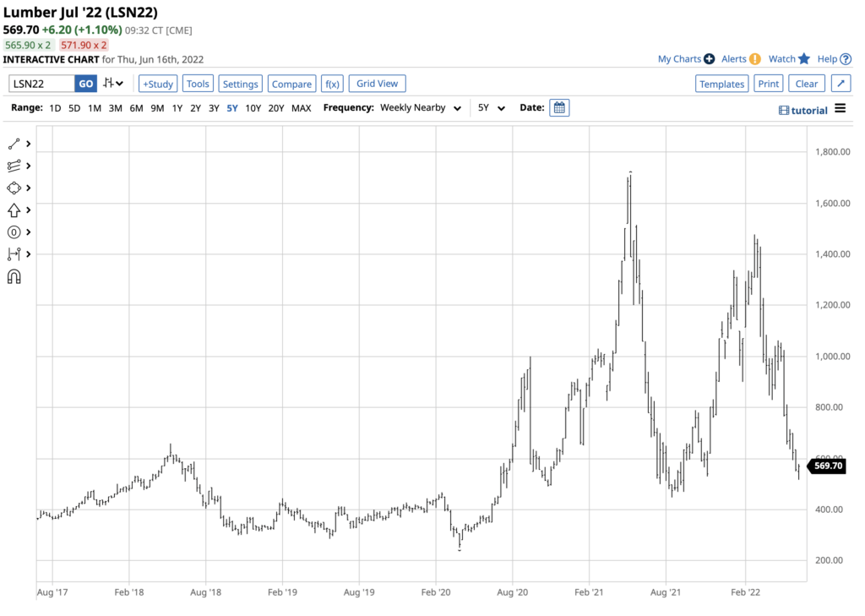Open the hamburger menu beside tutorial
Viewport: 865px width, 616px height.
pyautogui.click(x=840, y=108)
